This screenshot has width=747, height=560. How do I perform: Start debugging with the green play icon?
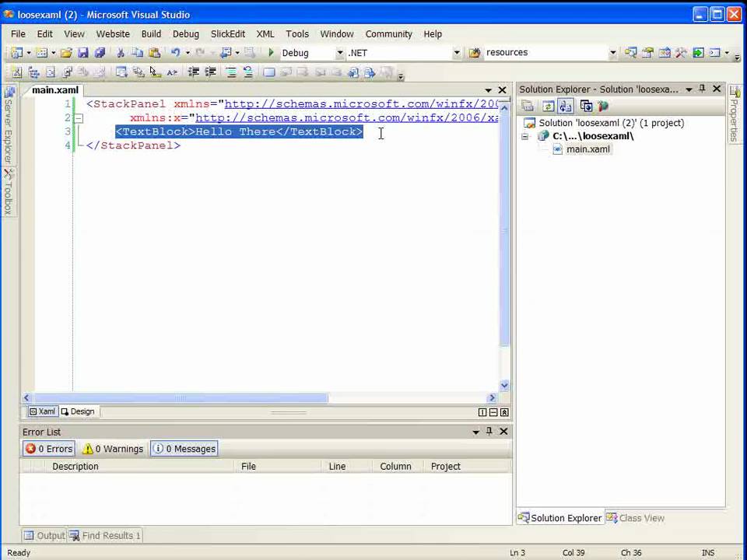click(271, 53)
